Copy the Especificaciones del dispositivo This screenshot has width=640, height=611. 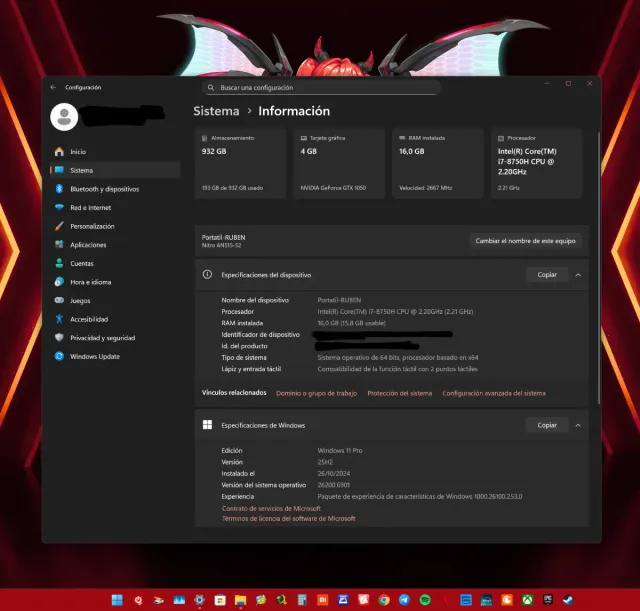pos(547,275)
